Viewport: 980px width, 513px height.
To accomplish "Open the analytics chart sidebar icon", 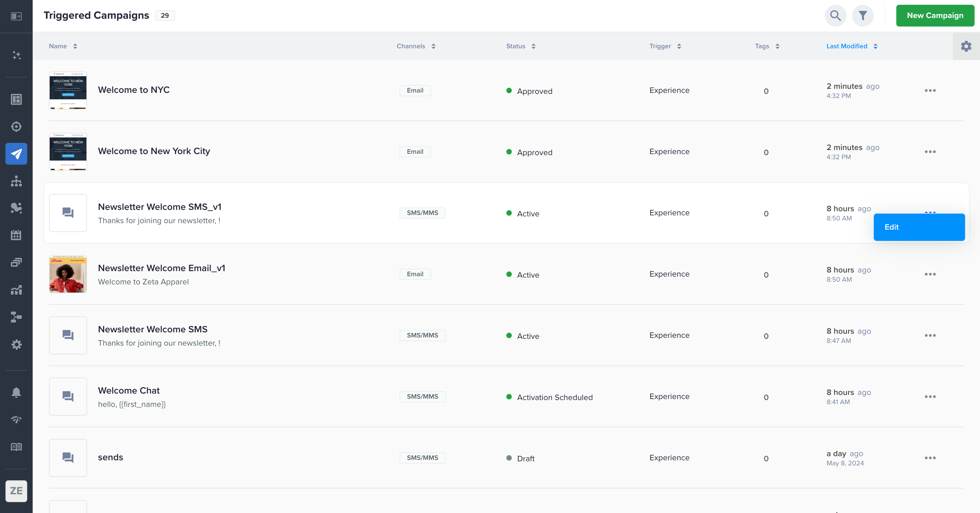I will [x=16, y=290].
